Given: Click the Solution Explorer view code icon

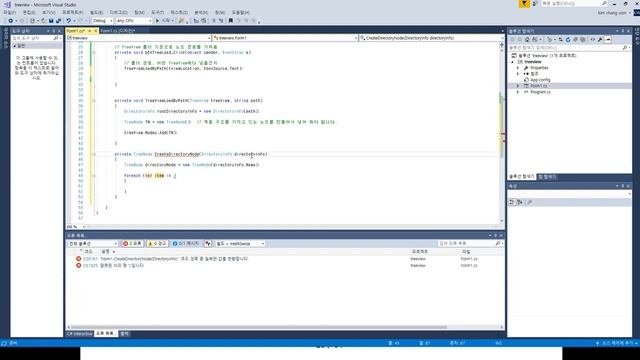Looking at the screenshot, I should pyautogui.click(x=593, y=40).
